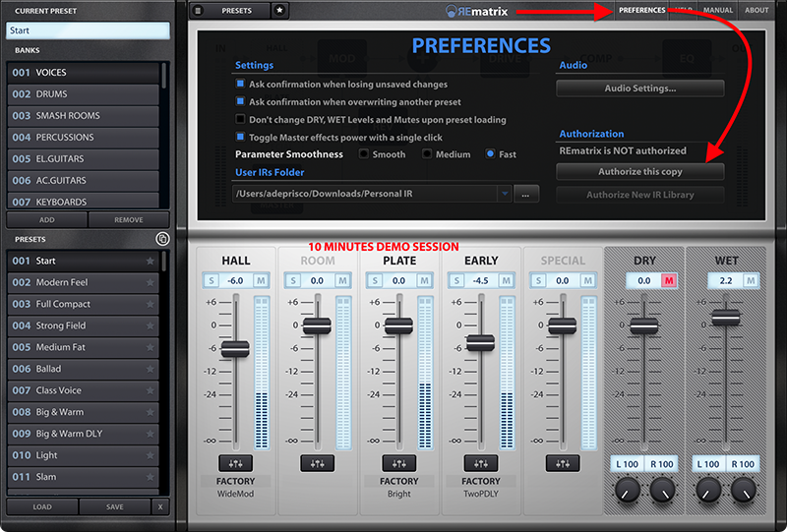Grab the WET fader handle

[726, 318]
